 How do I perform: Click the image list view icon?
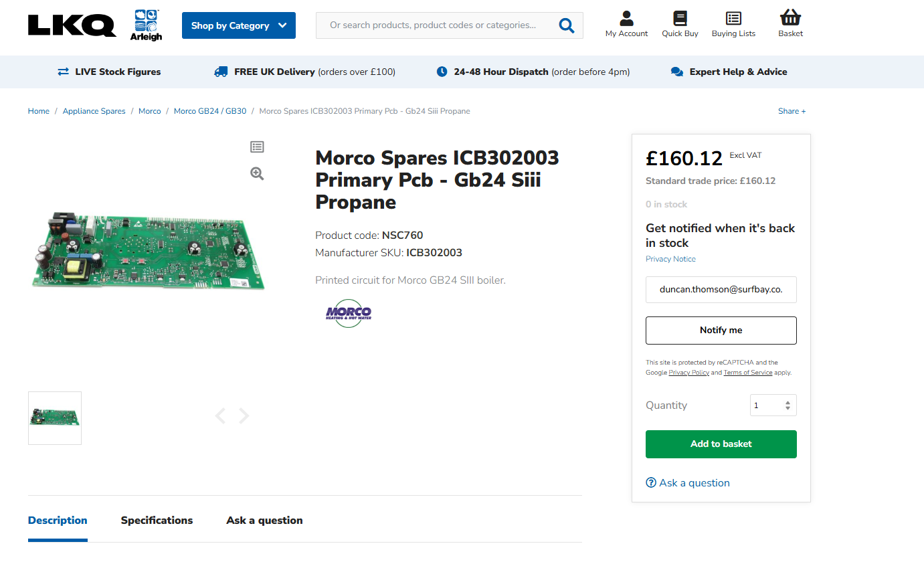[257, 147]
